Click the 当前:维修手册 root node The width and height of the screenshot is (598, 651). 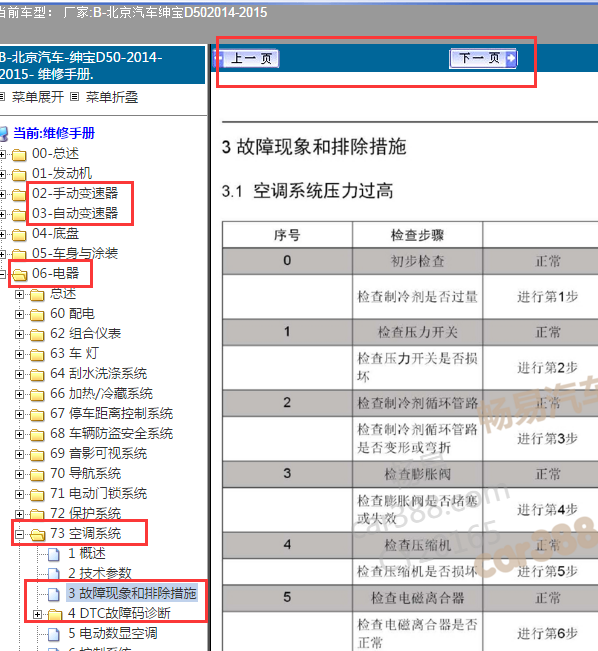coord(54,133)
